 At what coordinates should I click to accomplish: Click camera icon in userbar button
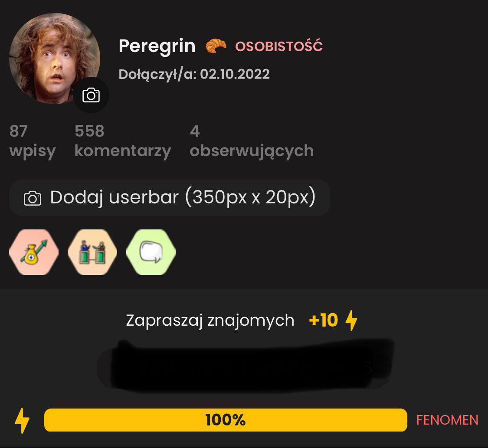33,198
